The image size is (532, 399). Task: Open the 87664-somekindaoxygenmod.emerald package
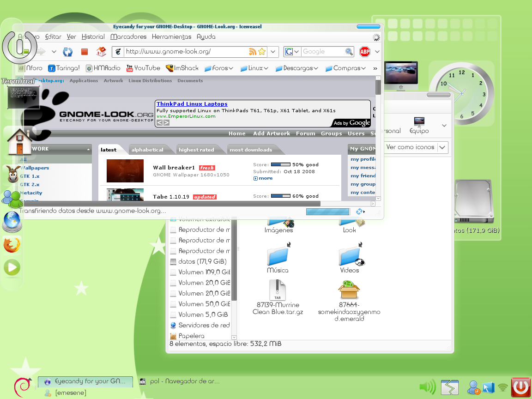pos(349,301)
